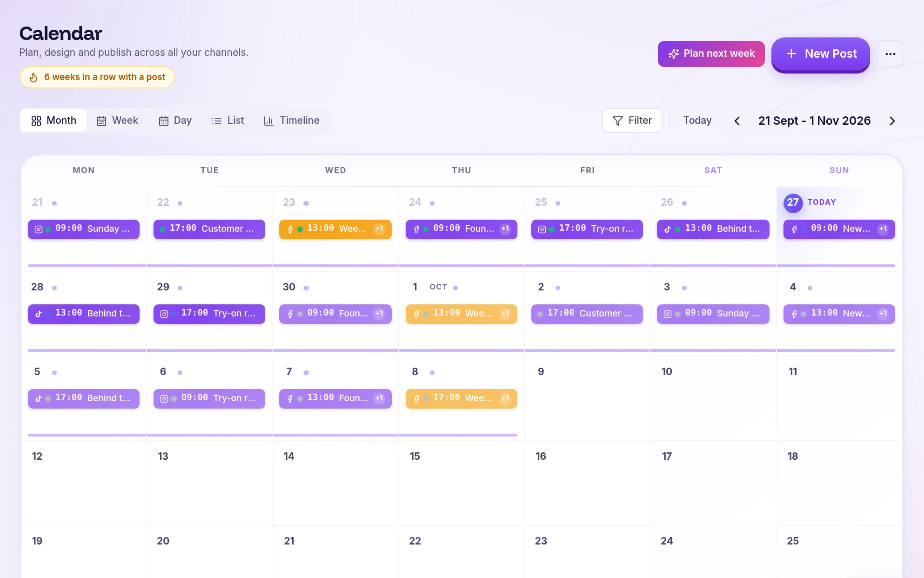The width and height of the screenshot is (924, 578).
Task: Select day 20 date number
Action: pyautogui.click(x=163, y=541)
